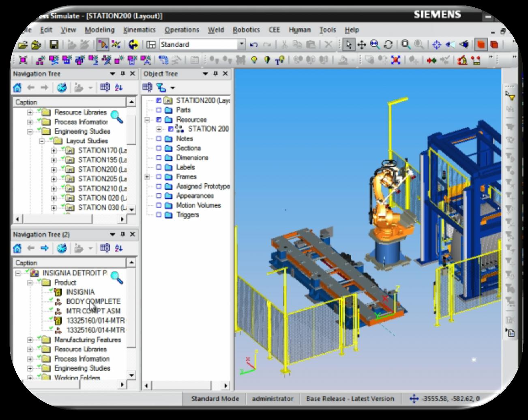528x420 pixels.
Task: Toggle the Dimensions checkbox
Action: point(159,158)
